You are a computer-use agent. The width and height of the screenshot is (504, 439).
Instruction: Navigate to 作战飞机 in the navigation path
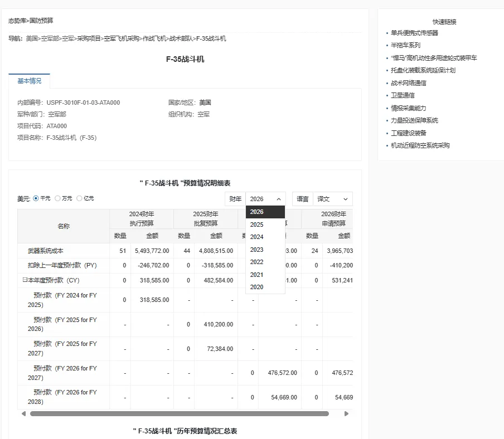154,38
